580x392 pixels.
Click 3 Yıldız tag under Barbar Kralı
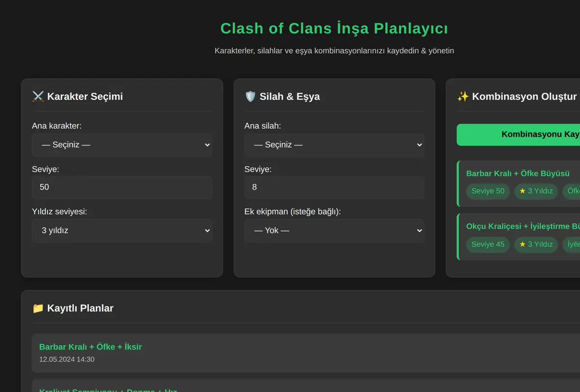pyautogui.click(x=536, y=191)
